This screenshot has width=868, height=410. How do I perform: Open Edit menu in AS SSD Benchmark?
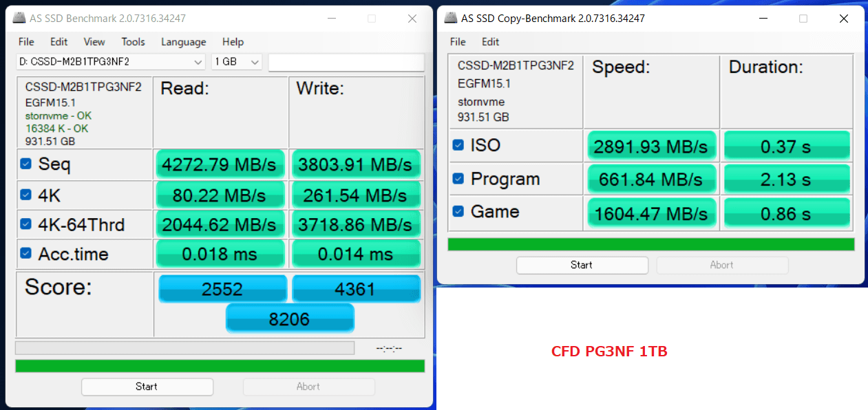(59, 42)
